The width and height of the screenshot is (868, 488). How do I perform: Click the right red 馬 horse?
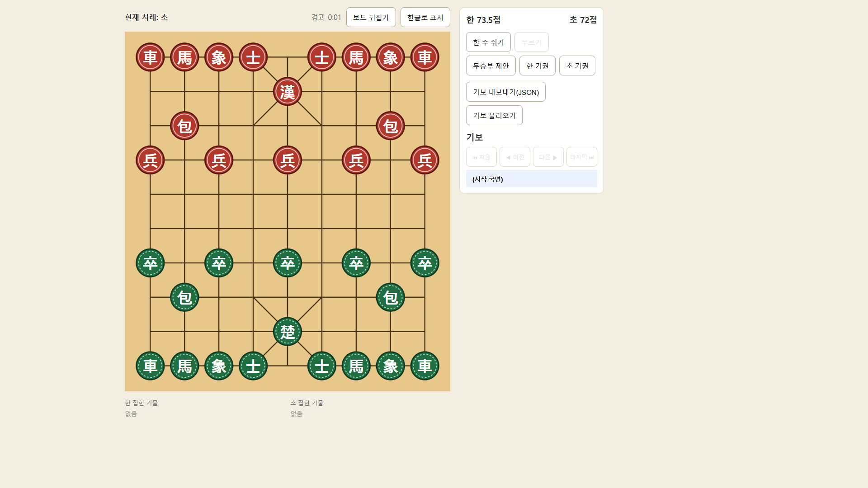(356, 57)
